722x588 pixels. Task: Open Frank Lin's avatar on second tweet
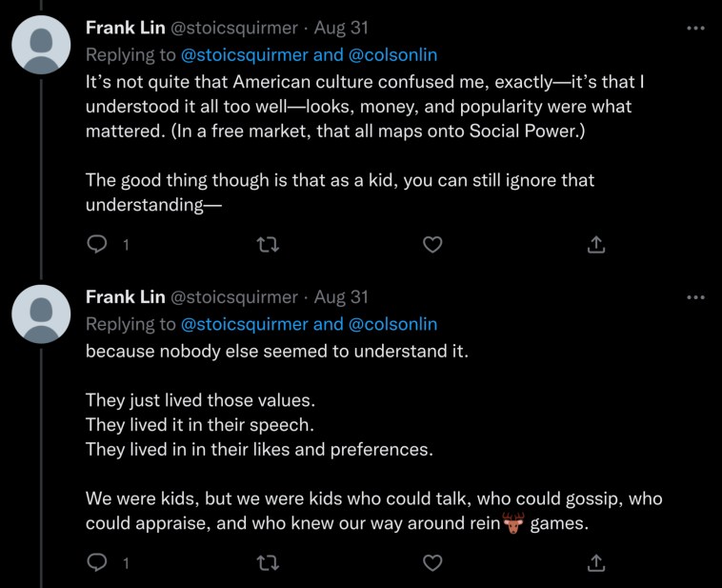pyautogui.click(x=41, y=314)
